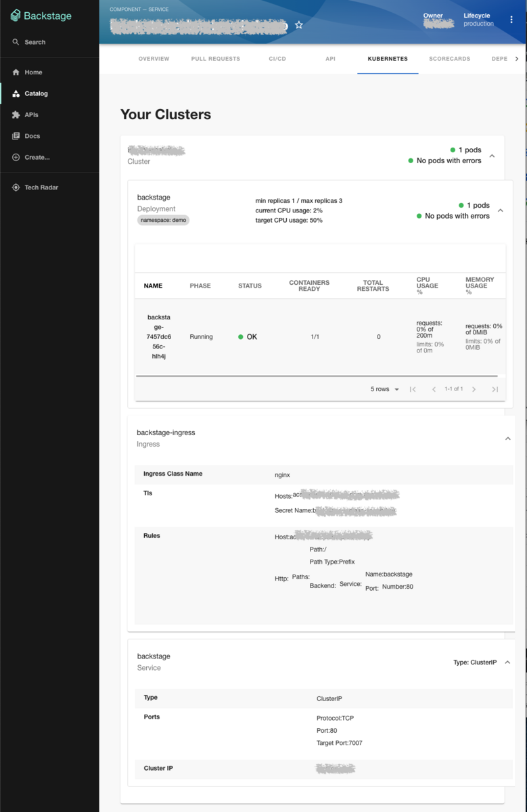
Task: Open Tech Radar in the sidebar
Action: 35,187
